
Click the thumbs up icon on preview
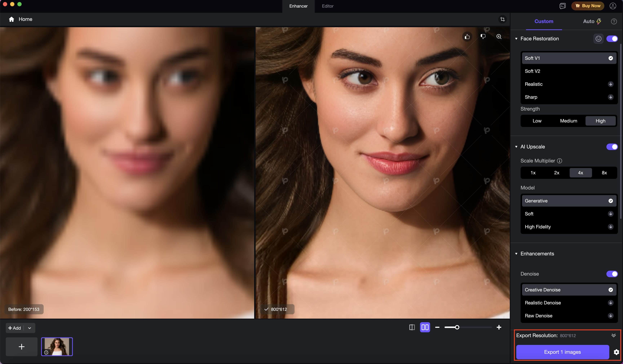[x=467, y=37]
